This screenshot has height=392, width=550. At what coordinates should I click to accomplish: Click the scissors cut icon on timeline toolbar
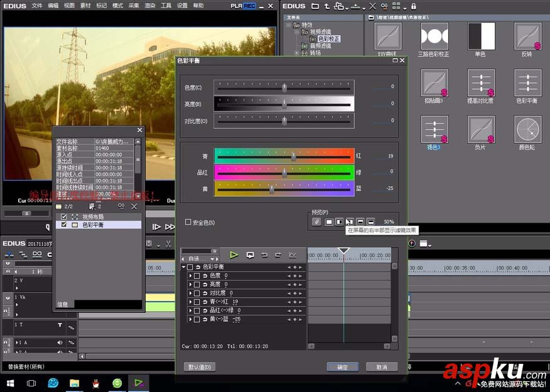168,244
